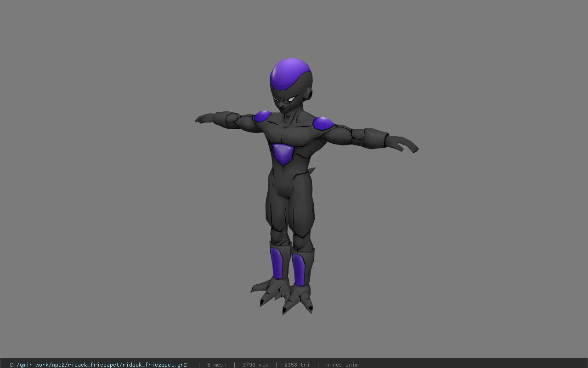Click the file path ending in ridack_friezapet.gr2
Image resolution: width=588 pixels, height=368 pixels.
click(98, 365)
